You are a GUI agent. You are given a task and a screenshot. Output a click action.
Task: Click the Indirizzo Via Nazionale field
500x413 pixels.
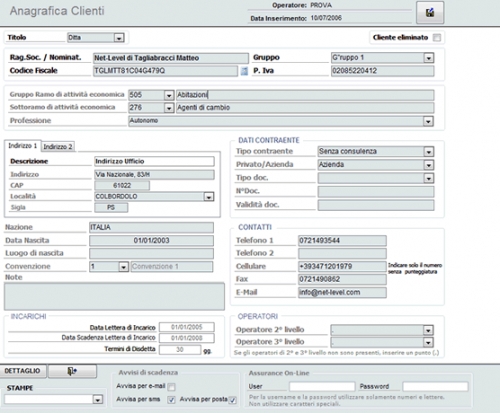click(154, 175)
